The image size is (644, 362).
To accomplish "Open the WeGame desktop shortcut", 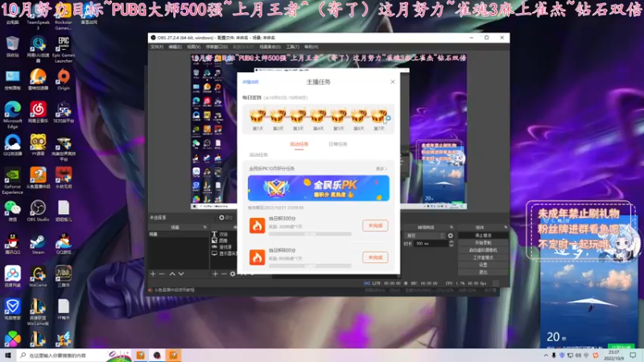I will click(x=38, y=276).
